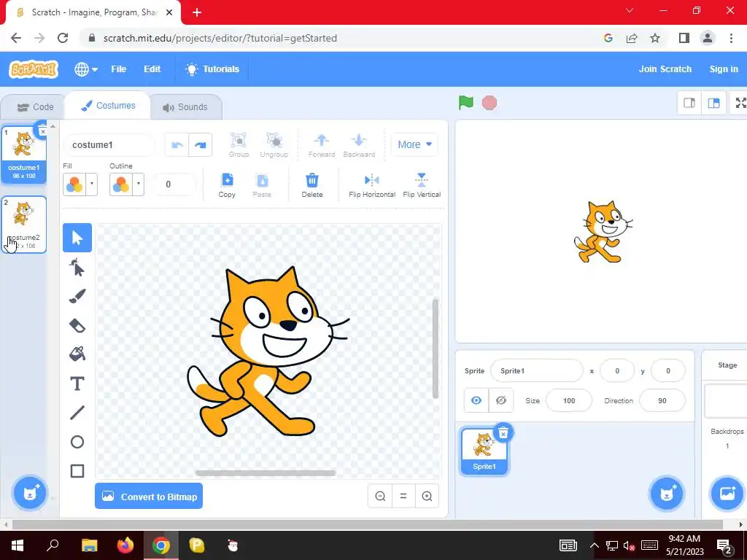The image size is (747, 560).
Task: Click the sprite Direction field
Action: point(662,400)
